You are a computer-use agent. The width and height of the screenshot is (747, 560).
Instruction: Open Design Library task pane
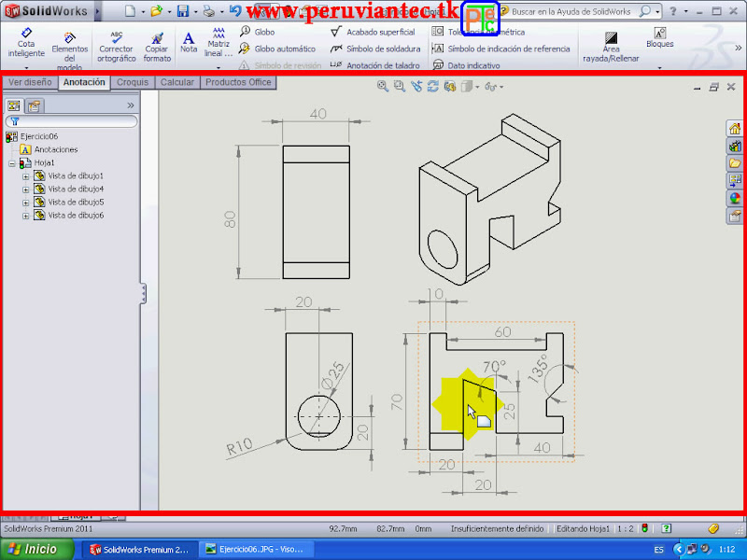point(735,146)
